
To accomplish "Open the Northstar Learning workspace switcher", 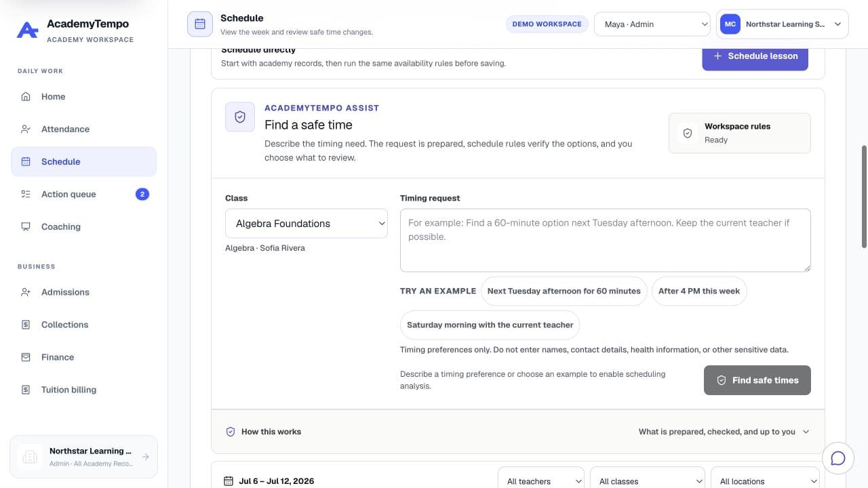I will (783, 24).
